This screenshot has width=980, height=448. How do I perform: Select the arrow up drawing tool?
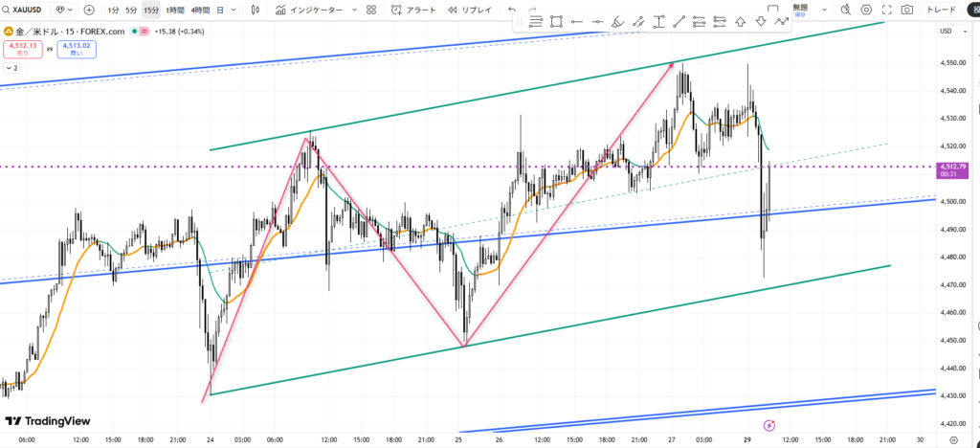point(741,21)
